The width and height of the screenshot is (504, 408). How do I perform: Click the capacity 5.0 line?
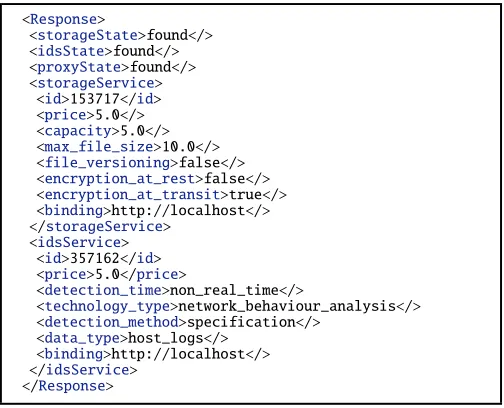(103, 131)
